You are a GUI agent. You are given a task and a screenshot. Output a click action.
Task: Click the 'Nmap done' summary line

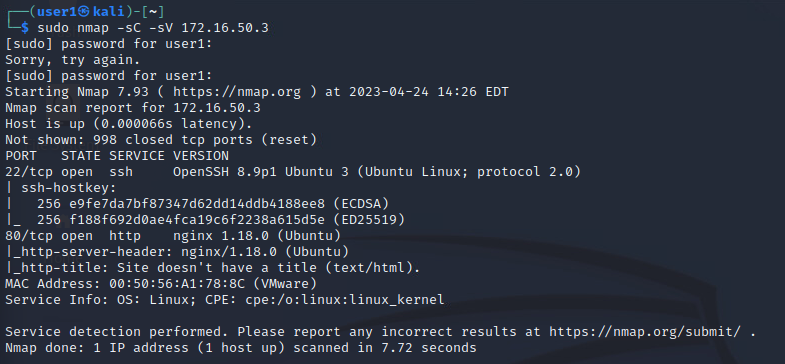tap(241, 347)
